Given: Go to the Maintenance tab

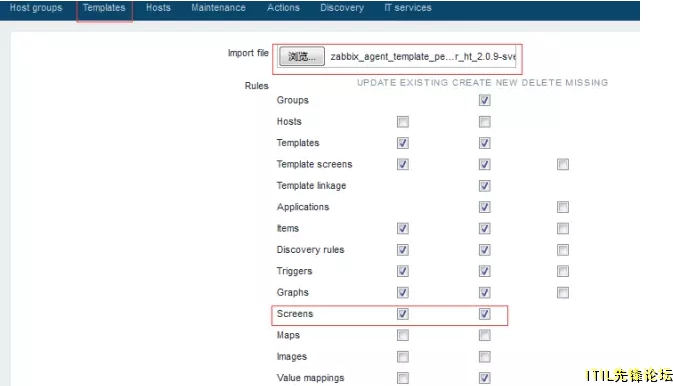Looking at the screenshot, I should click(x=218, y=8).
